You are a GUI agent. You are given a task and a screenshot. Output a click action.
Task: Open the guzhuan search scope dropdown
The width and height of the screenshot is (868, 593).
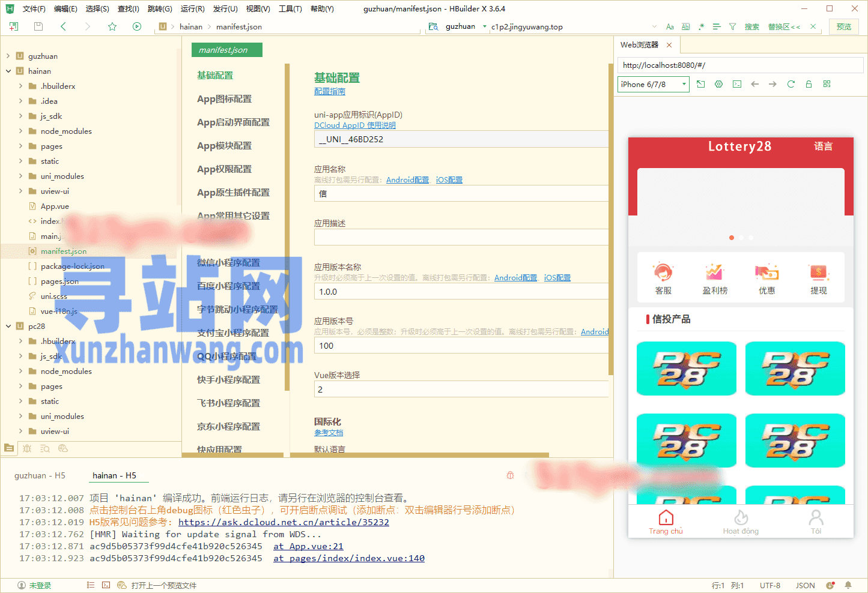(x=485, y=26)
